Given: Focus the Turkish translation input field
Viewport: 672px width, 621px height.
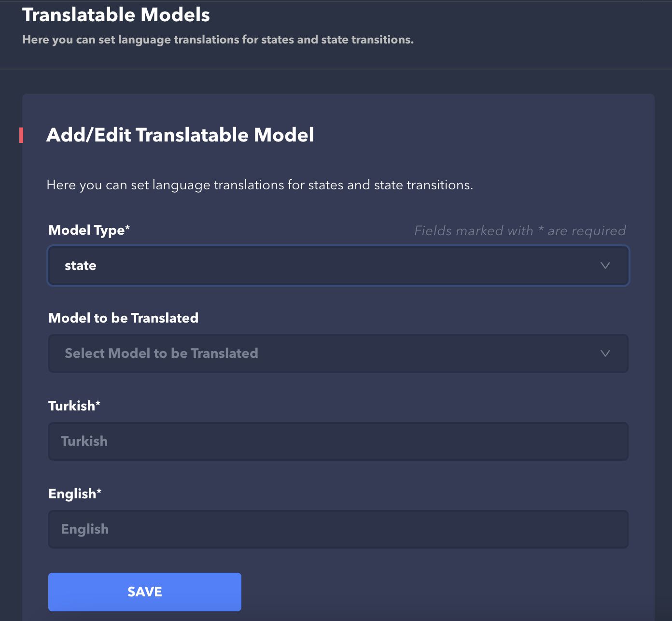Looking at the screenshot, I should [338, 441].
